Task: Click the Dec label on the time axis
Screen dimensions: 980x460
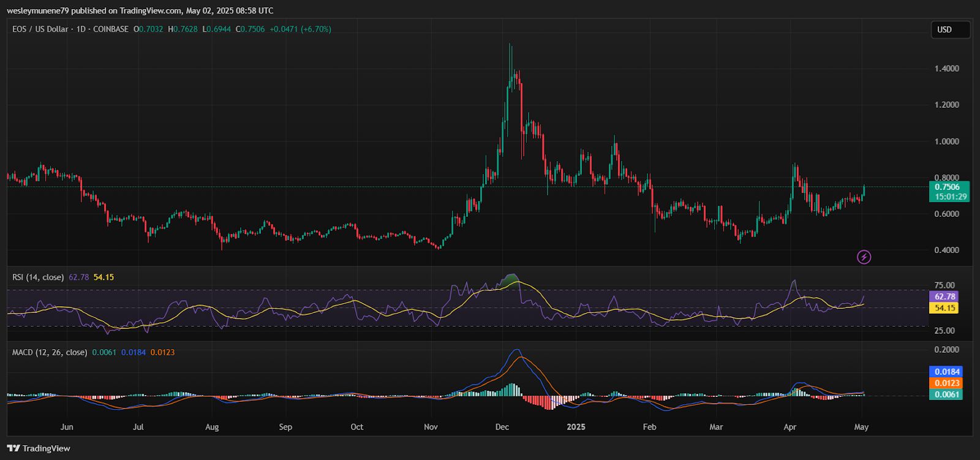Action: point(502,427)
